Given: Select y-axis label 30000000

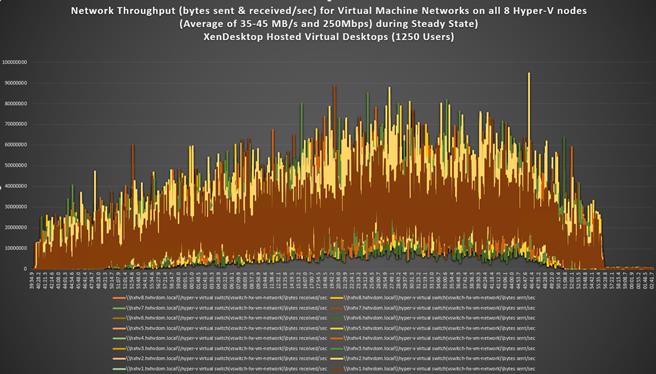Looking at the screenshot, I should click(x=16, y=207).
